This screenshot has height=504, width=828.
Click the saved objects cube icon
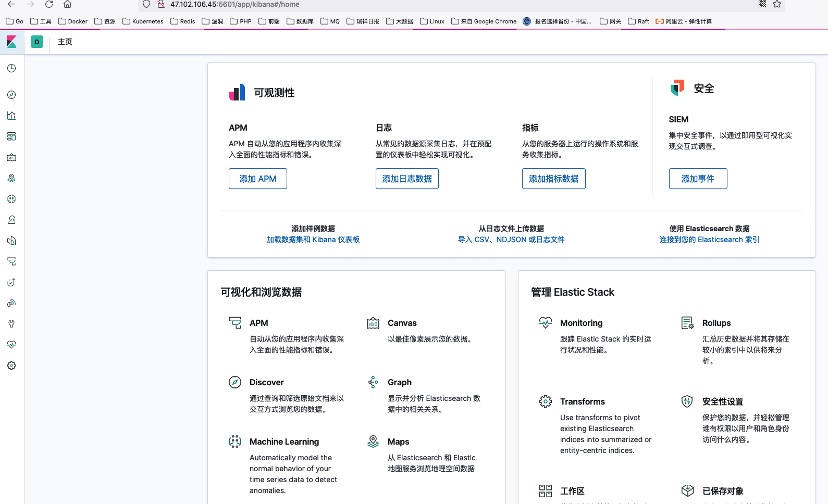(688, 491)
